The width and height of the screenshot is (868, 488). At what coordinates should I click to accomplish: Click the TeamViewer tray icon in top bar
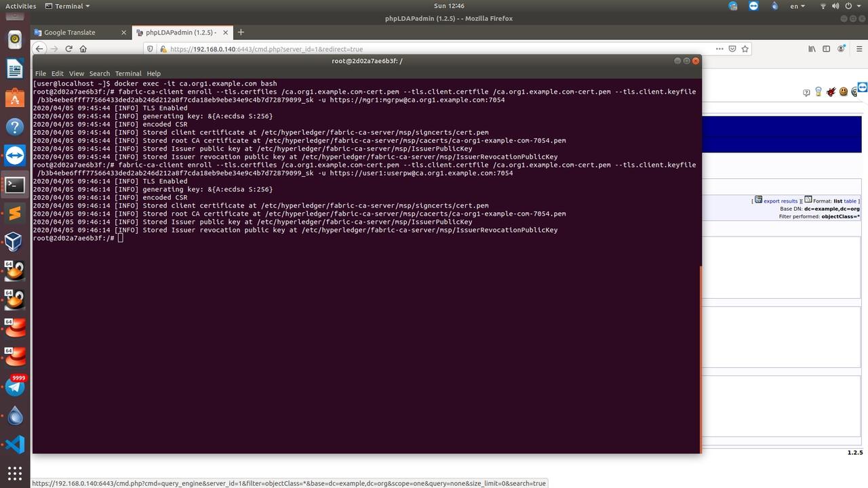click(754, 6)
